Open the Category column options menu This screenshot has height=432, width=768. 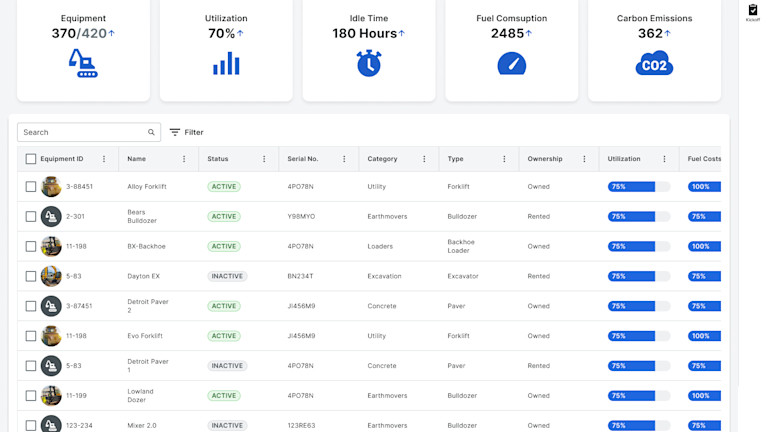pos(424,159)
